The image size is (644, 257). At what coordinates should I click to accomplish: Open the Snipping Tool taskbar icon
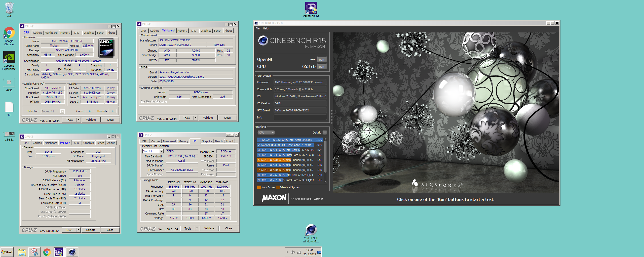34,252
